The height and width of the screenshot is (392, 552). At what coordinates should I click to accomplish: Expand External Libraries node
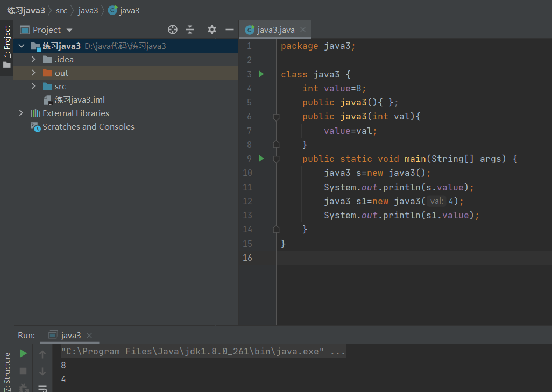tap(21, 112)
